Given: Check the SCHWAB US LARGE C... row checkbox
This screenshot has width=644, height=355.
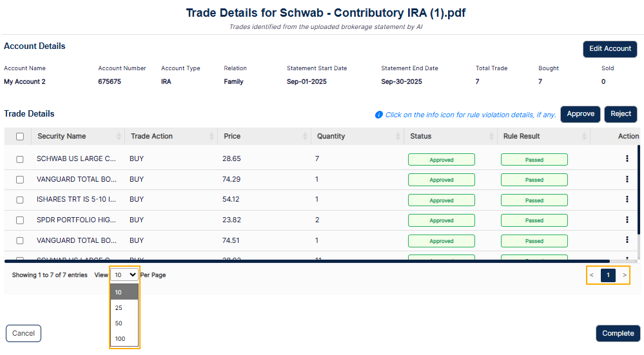Looking at the screenshot, I should click(x=20, y=159).
